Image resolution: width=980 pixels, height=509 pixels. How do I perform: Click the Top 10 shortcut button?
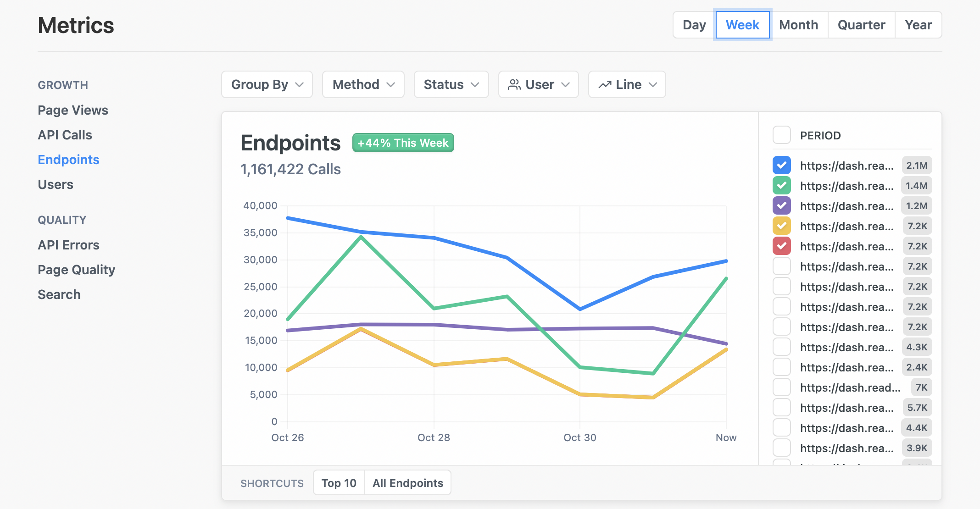click(x=339, y=483)
